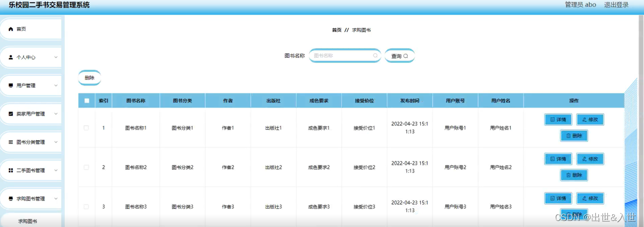Click the magnifier icon inside the 图书名称 field
The width and height of the screenshot is (644, 227).
coord(375,56)
